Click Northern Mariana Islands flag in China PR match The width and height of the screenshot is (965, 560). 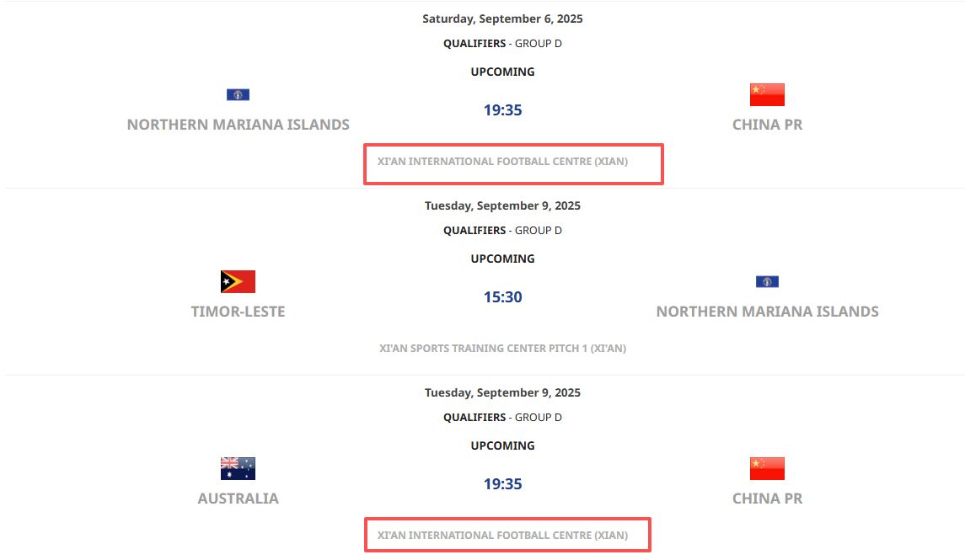pos(238,94)
